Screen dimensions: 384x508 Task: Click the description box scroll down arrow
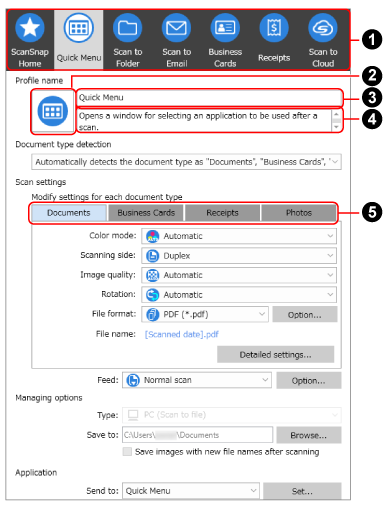336,127
